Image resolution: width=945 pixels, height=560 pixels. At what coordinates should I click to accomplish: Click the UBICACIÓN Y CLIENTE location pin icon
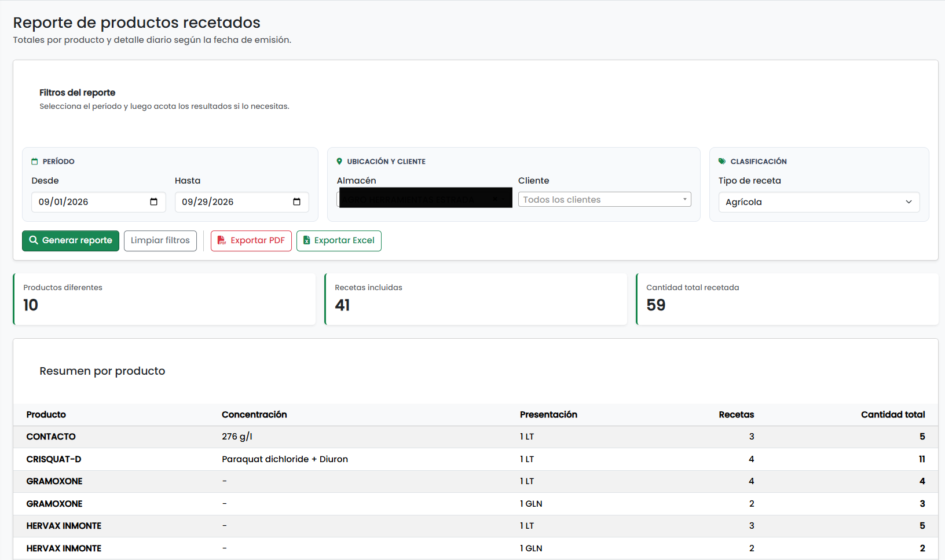tap(339, 162)
